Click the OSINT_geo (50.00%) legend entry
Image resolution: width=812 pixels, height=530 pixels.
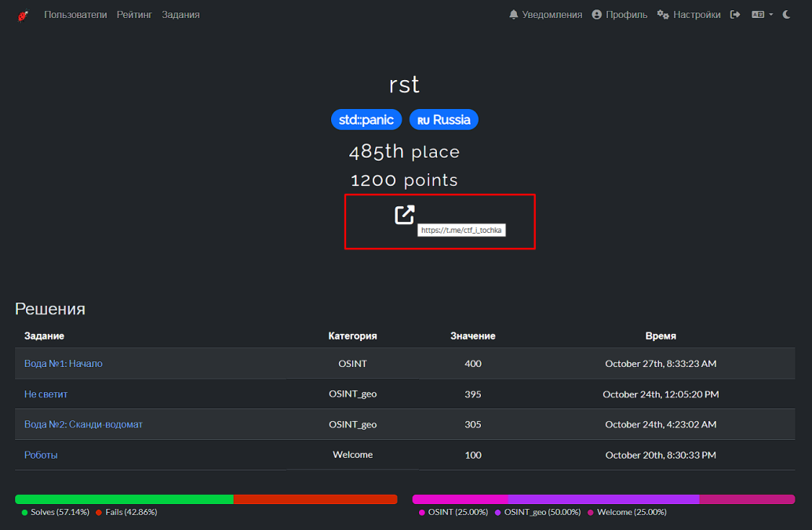pos(537,512)
